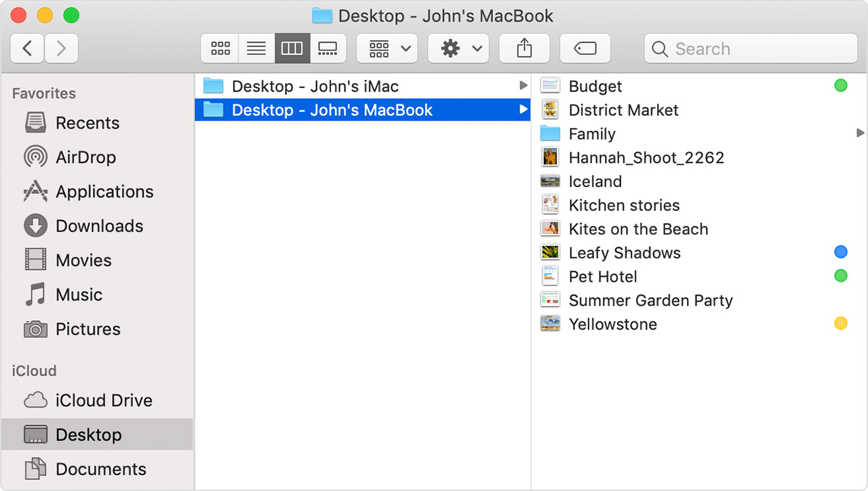Click the blue tag dot beside Leafy Shadows

[841, 252]
